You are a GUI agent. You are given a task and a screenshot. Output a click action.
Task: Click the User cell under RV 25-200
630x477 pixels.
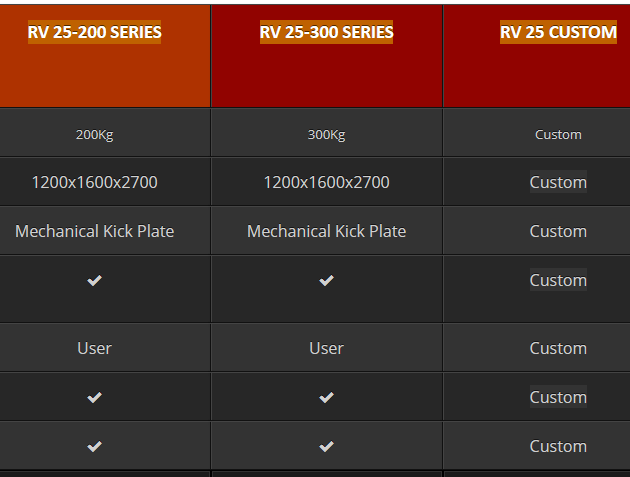coord(94,348)
